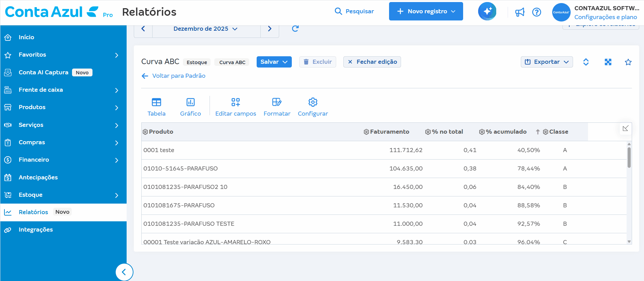The width and height of the screenshot is (644, 281).
Task: Open the account avatar icon
Action: pyautogui.click(x=561, y=12)
